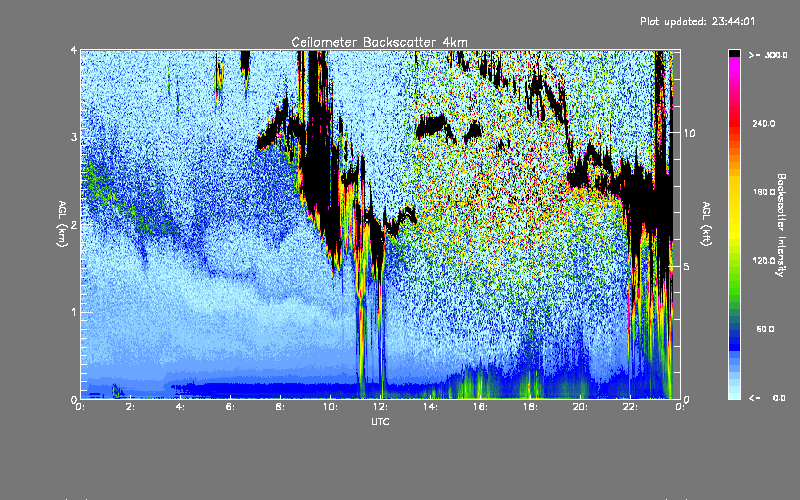The image size is (800, 500).
Task: Click the "22:" UTC hour tick label
Action: pos(630,407)
